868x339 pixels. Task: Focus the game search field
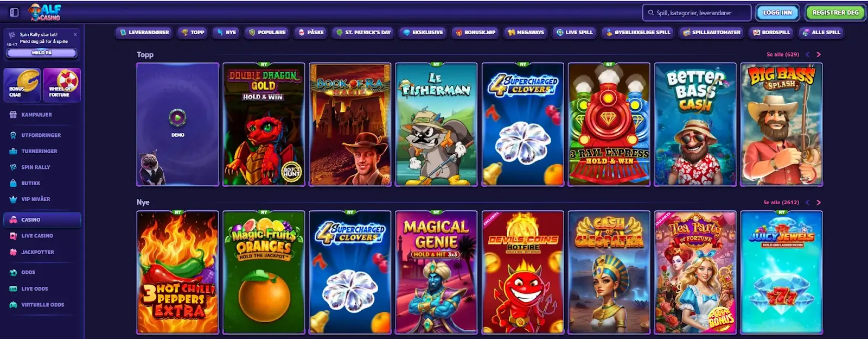697,12
